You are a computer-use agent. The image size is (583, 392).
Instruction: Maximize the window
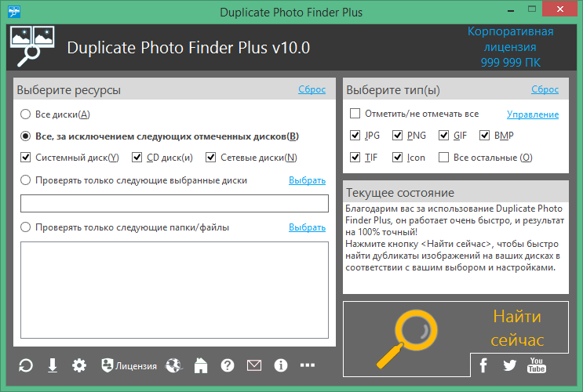pos(532,9)
